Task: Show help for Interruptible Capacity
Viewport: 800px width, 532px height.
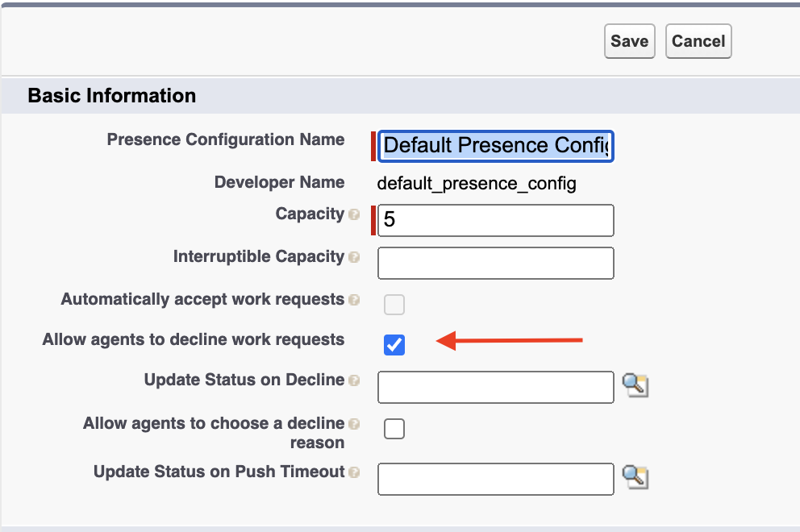Action: click(354, 258)
